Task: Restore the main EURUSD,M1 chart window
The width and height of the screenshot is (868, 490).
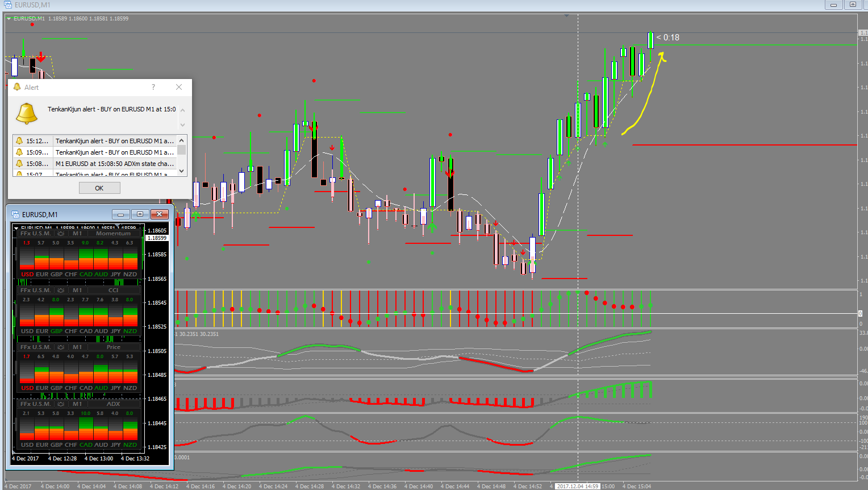Action: (x=853, y=5)
